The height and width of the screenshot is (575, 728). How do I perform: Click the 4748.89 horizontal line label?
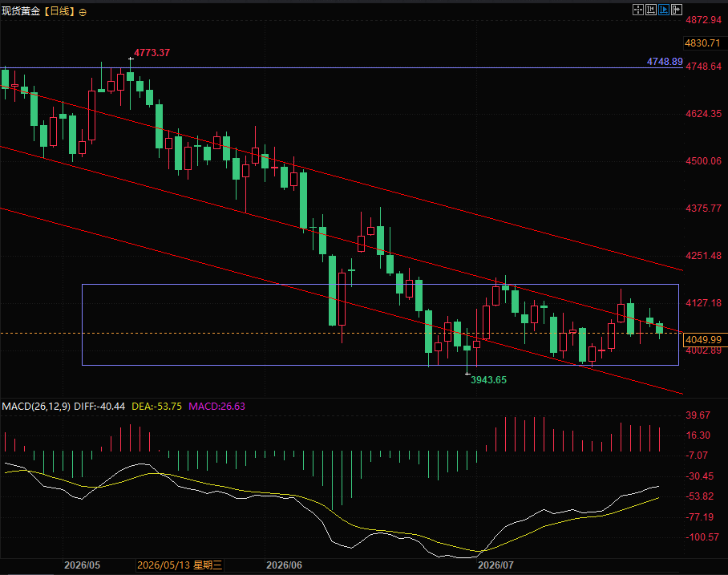point(665,61)
